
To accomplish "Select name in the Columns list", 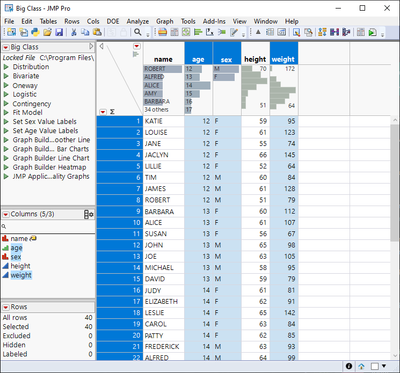I will pos(19,239).
